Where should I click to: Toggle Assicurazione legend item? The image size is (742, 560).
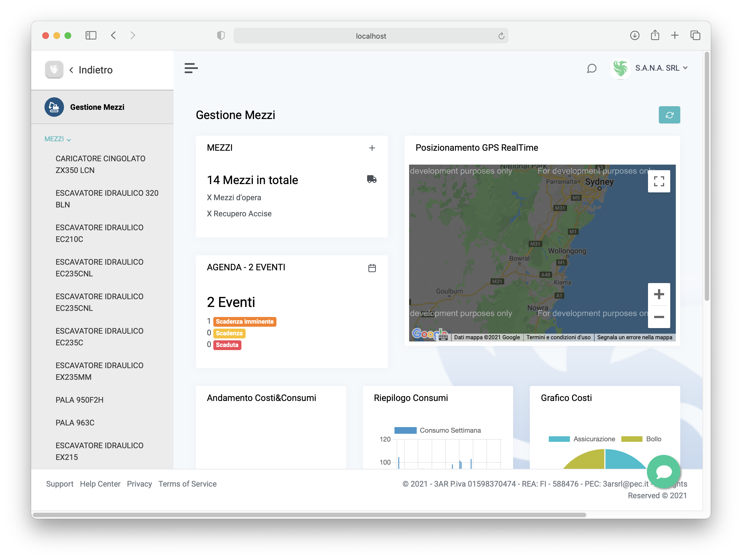pos(582,439)
